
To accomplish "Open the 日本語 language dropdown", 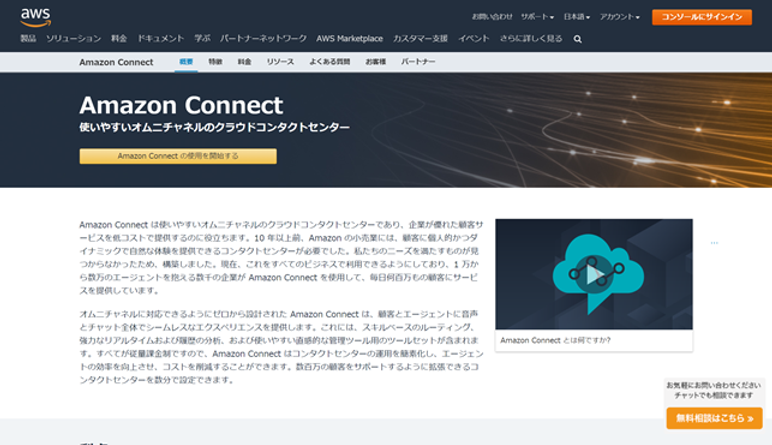I will (576, 17).
